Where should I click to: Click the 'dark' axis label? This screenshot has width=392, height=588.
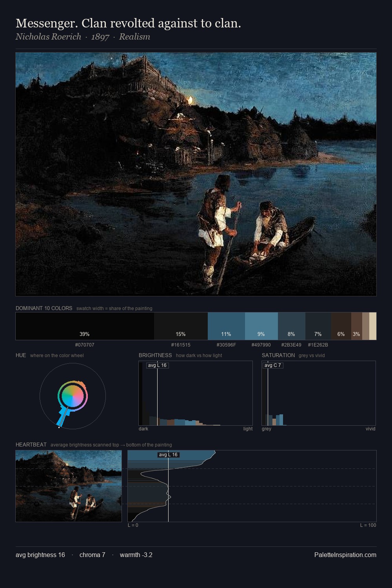tap(143, 429)
